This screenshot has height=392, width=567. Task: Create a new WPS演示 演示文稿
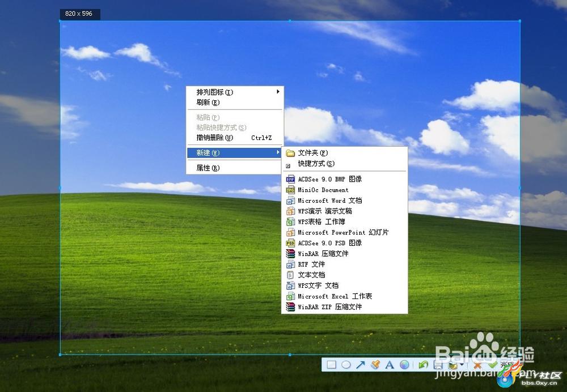click(345, 211)
